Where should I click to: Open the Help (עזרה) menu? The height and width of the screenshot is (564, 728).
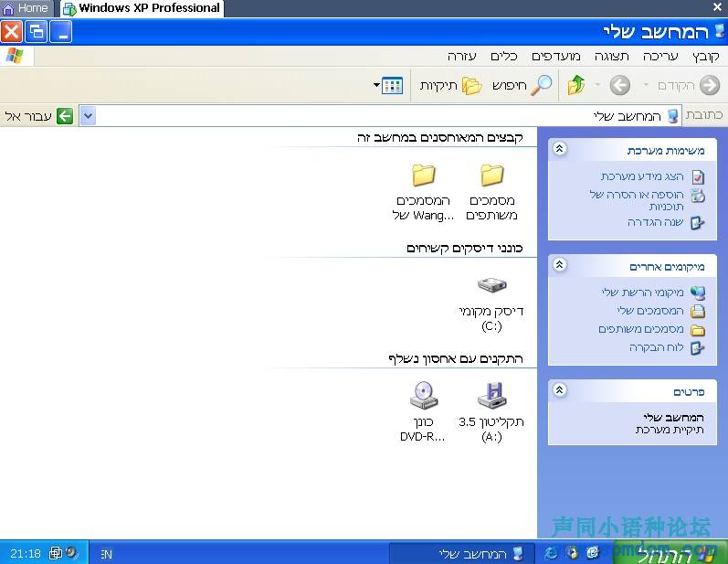pos(461,57)
